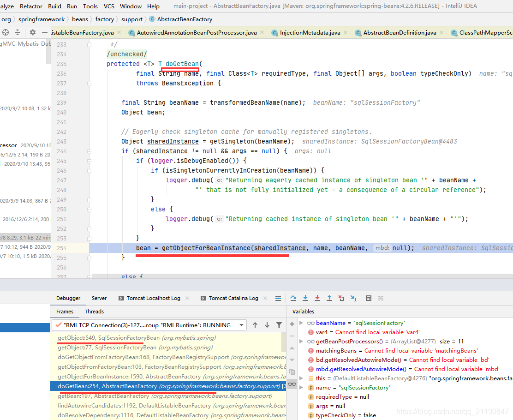This screenshot has width=513, height=420.
Task: Toggle show watches glasses icon
Action: click(292, 384)
